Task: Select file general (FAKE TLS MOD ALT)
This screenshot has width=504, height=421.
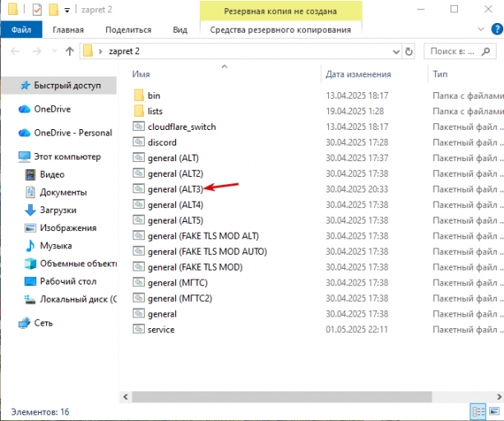Action: tap(203, 236)
